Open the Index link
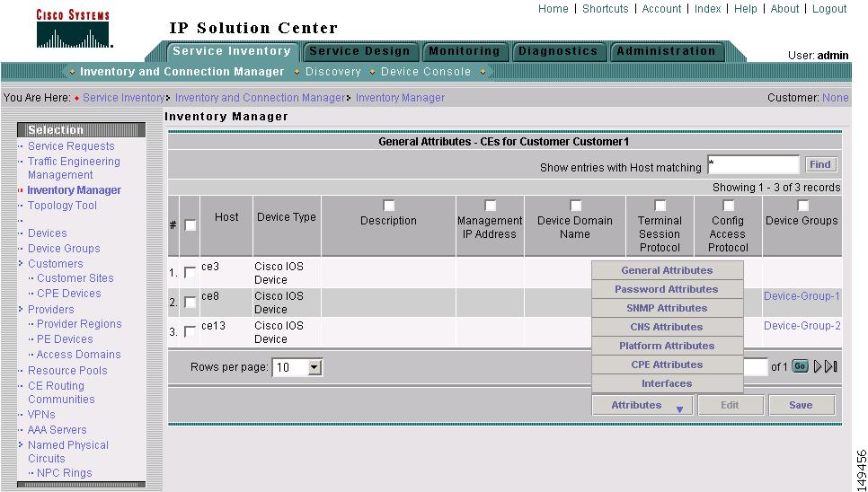 tap(707, 9)
